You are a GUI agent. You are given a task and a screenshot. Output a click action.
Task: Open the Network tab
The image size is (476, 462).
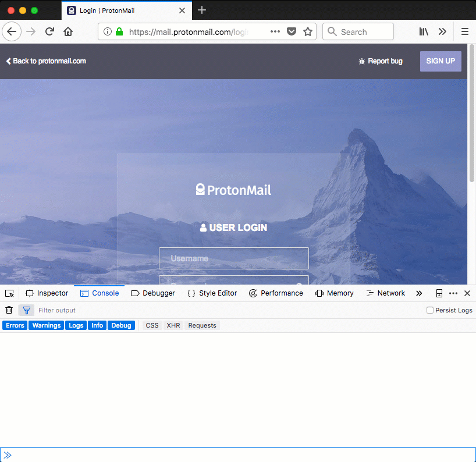click(386, 293)
